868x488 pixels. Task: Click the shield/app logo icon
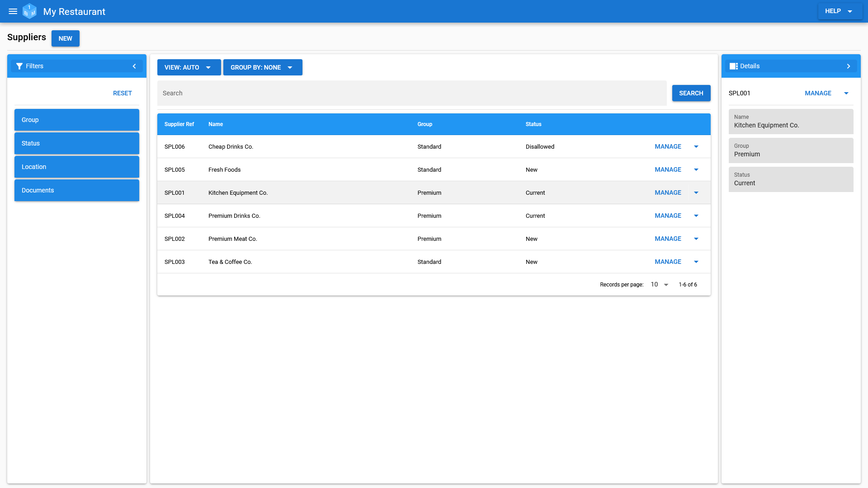coord(30,11)
